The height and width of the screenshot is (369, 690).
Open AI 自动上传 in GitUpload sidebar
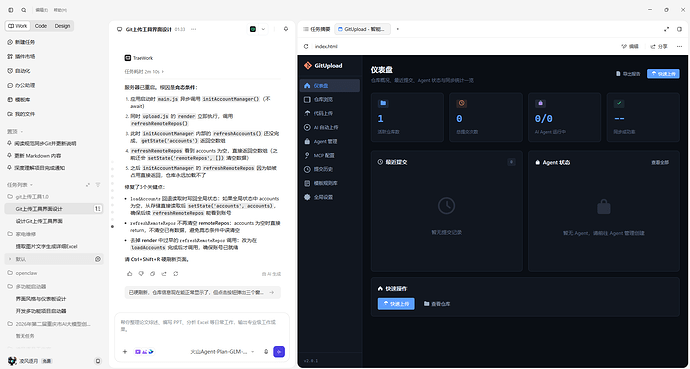tap(330, 127)
